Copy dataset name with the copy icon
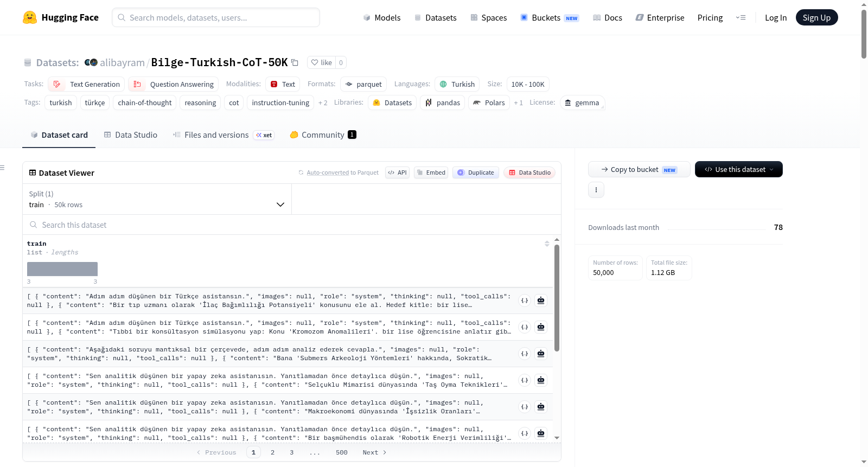Image resolution: width=868 pixels, height=467 pixels. click(295, 62)
